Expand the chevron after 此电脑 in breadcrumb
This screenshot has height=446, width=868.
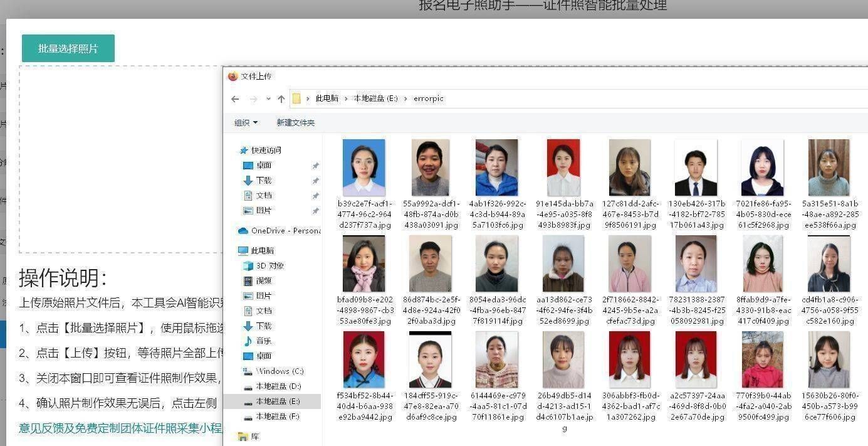[347, 98]
